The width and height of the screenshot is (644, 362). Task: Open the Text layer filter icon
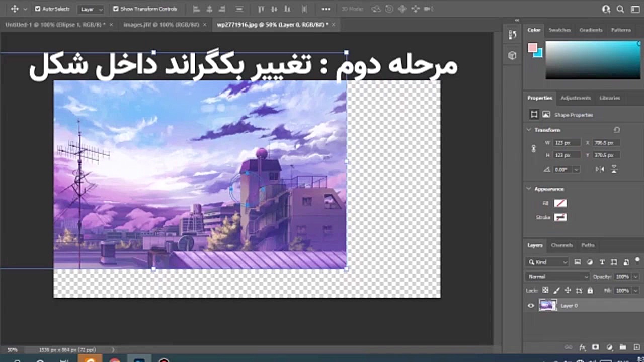coord(602,262)
